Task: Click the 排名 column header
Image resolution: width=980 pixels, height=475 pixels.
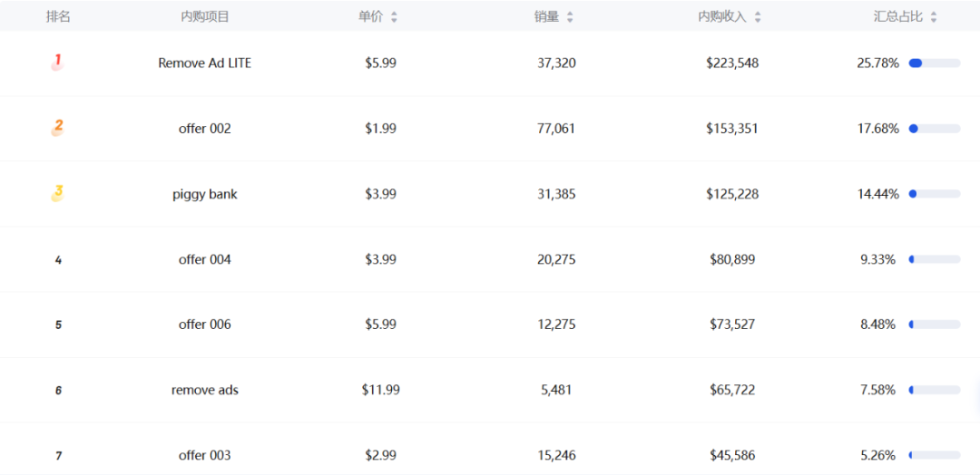Action: 58,16
